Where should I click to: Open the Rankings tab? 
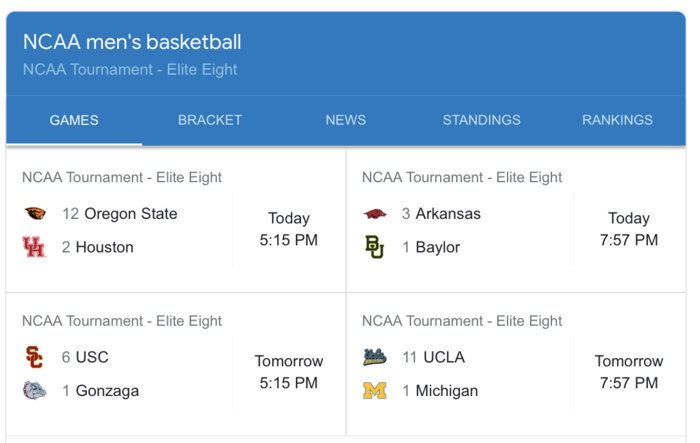click(617, 120)
